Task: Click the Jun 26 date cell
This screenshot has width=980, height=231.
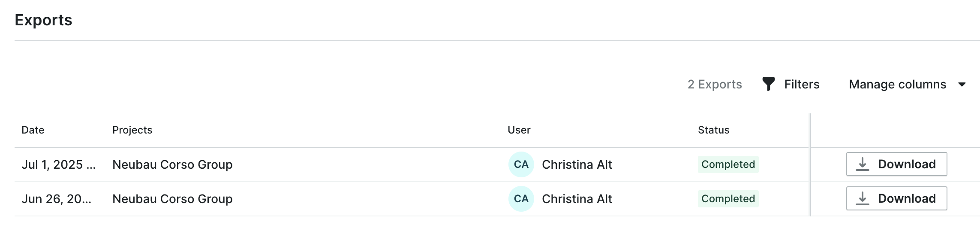Action: [x=56, y=199]
